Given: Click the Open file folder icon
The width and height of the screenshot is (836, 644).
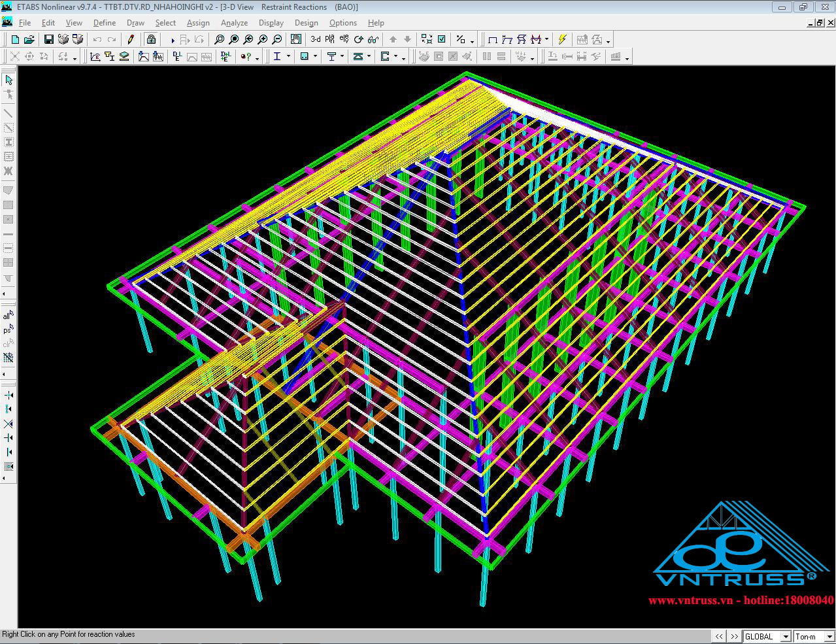Looking at the screenshot, I should tap(29, 39).
